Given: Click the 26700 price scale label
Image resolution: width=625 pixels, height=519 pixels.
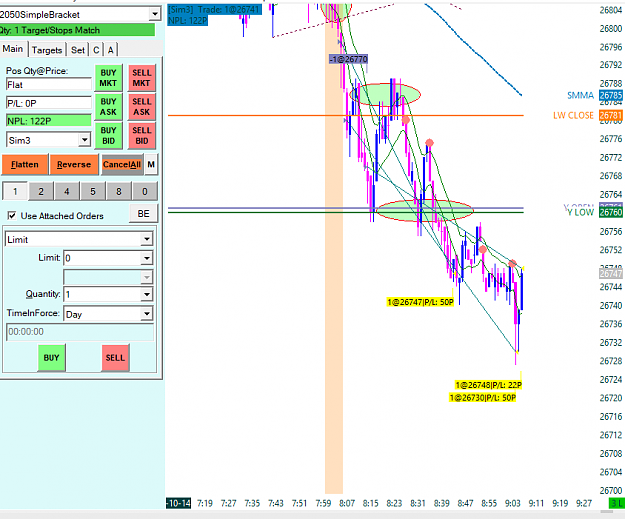Looking at the screenshot, I should pos(611,490).
